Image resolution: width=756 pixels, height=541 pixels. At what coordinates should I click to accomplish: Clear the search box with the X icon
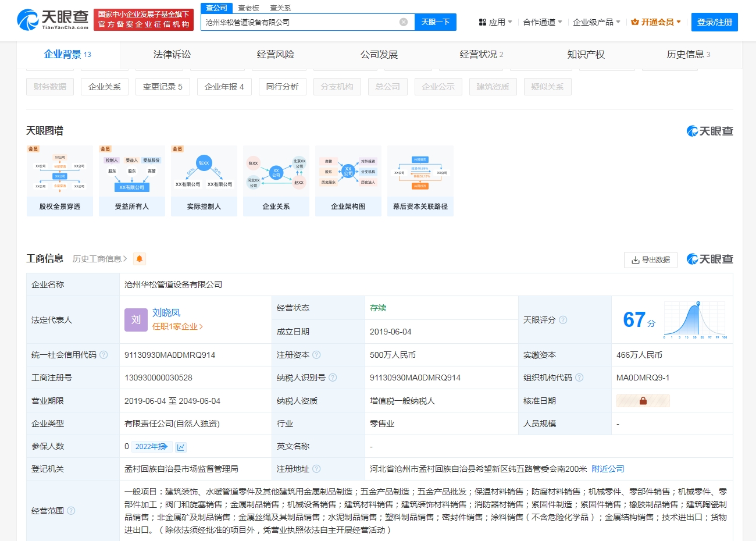pyautogui.click(x=404, y=22)
